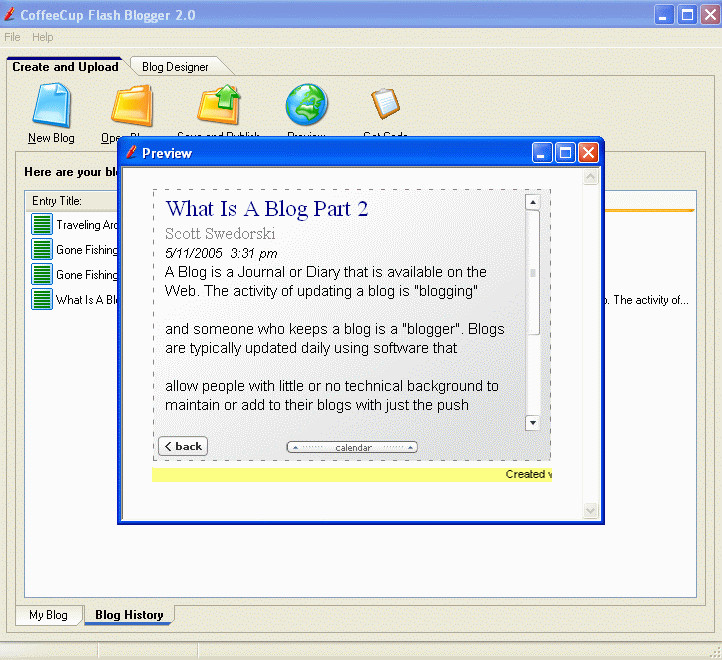Switch to the Create and Upload tab
This screenshot has width=722, height=660.
(65, 67)
